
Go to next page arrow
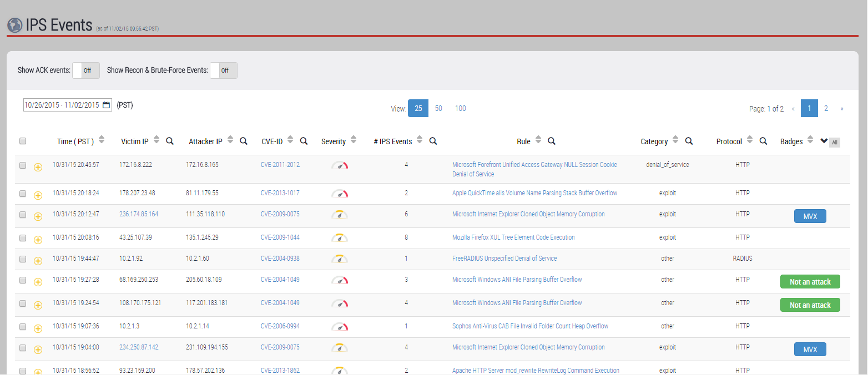click(x=842, y=108)
